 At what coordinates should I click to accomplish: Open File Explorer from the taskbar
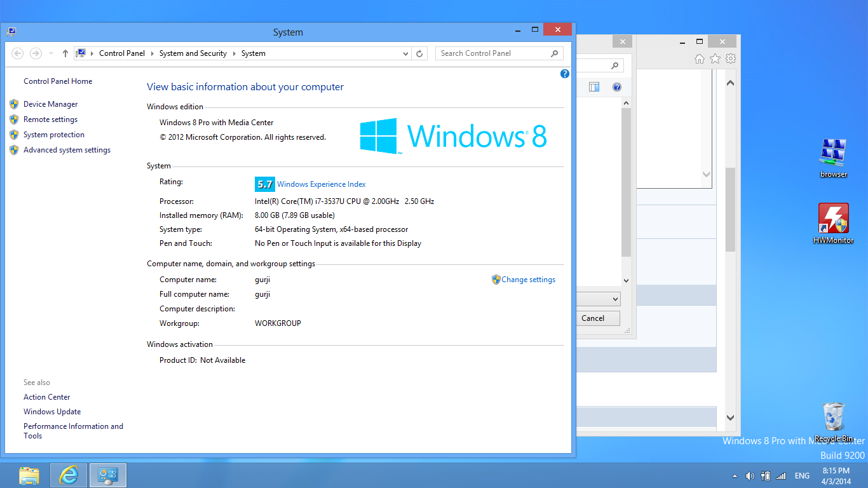pos(29,475)
